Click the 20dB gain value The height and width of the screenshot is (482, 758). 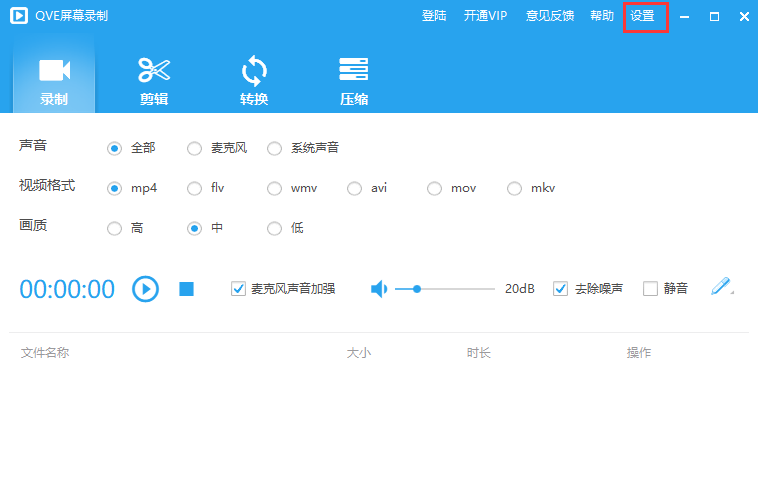click(x=520, y=289)
